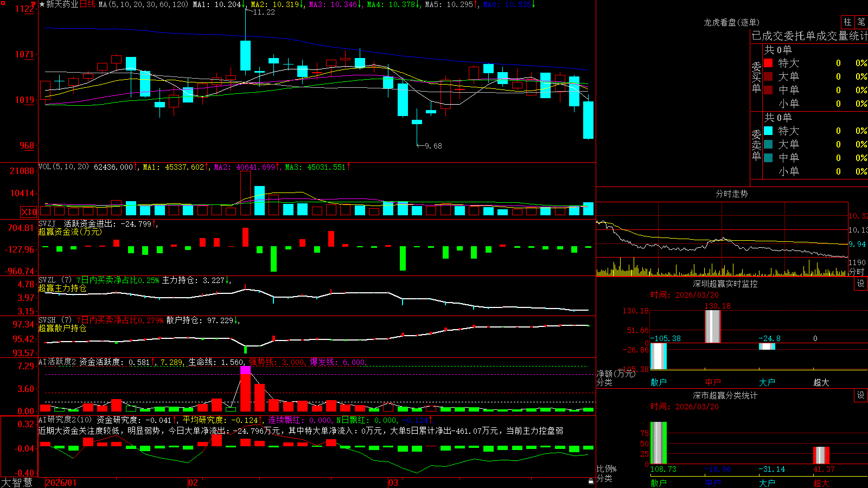Click the AI研究度2(10) indicator name
The image size is (868, 488).
coord(65,420)
